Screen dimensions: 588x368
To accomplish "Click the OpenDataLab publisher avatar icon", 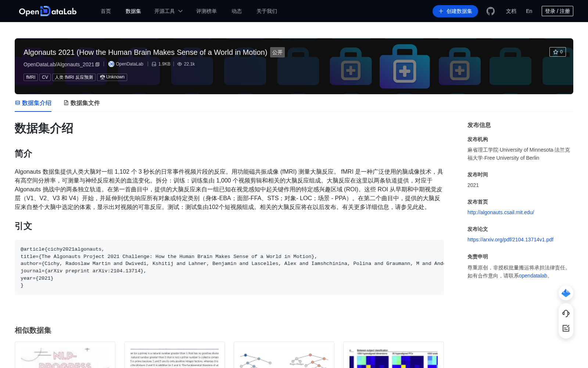I will click(x=111, y=64).
